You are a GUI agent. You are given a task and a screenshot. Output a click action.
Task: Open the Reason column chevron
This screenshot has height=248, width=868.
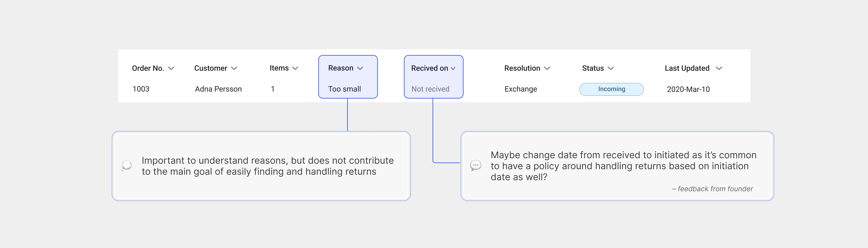tap(360, 69)
